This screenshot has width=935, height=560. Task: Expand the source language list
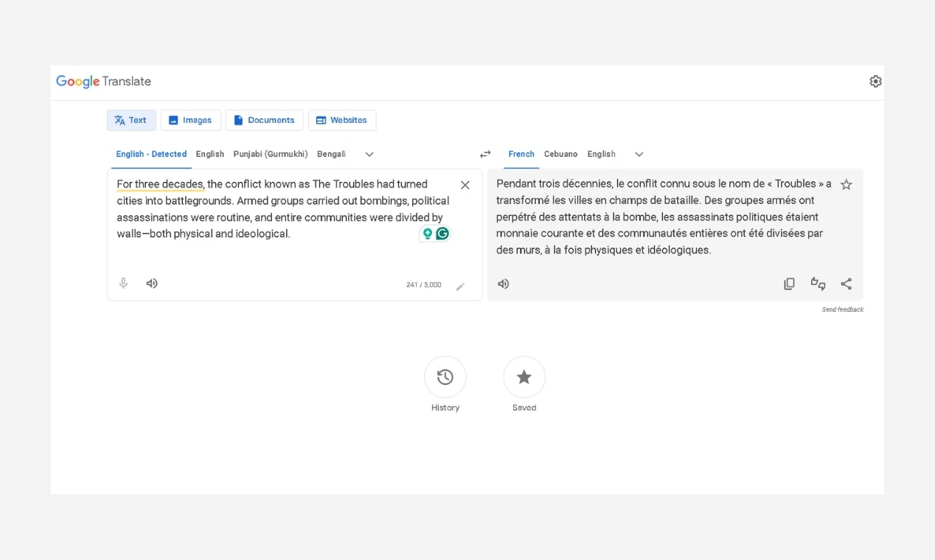click(369, 154)
